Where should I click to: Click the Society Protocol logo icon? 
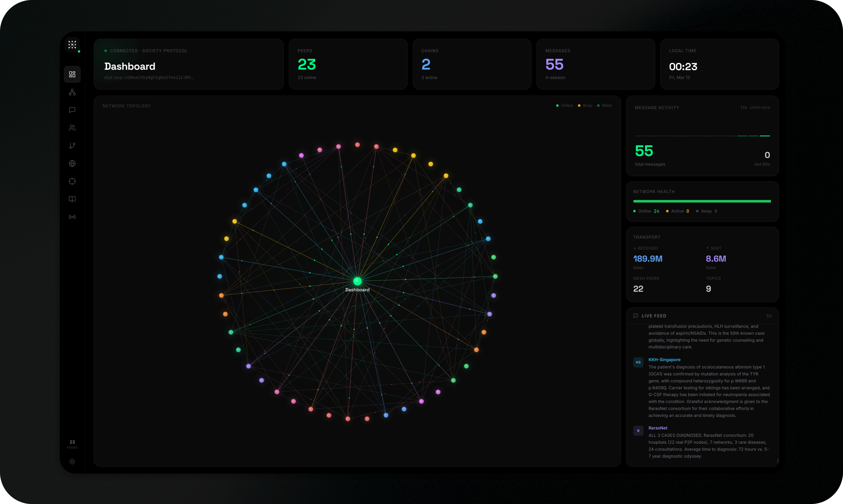click(72, 44)
